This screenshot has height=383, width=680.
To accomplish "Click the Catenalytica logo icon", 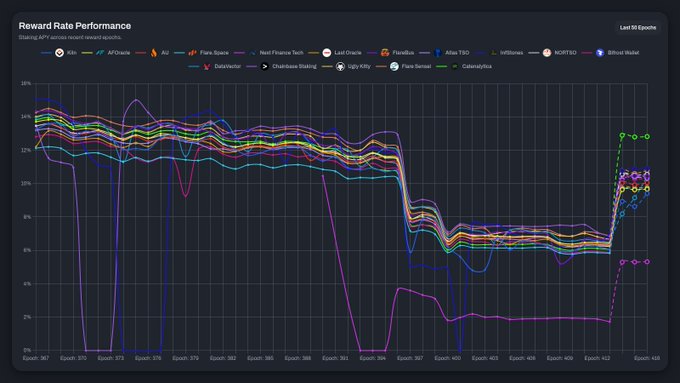I will pyautogui.click(x=454, y=66).
